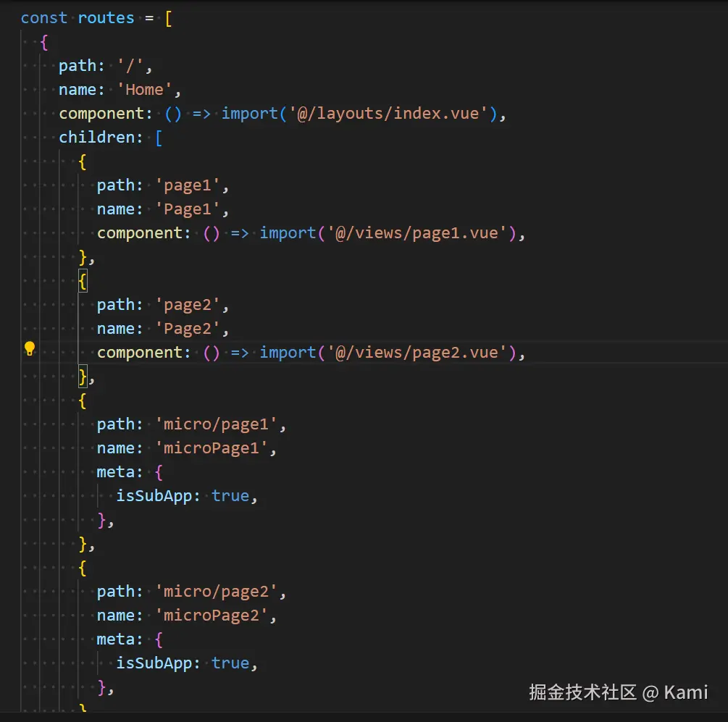Click 'true' in the microPage2 meta block
The height and width of the screenshot is (722, 728).
[230, 663]
